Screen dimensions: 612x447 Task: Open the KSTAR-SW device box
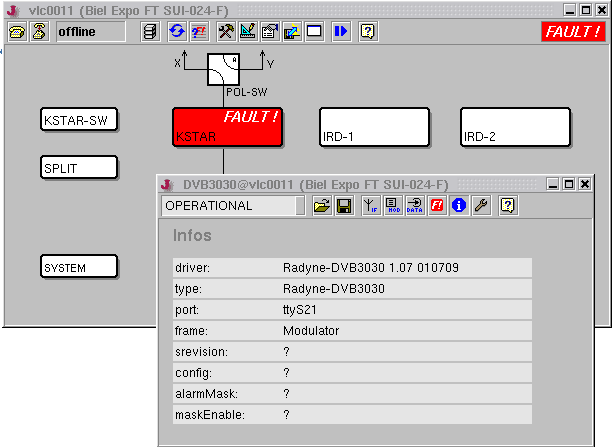78,119
